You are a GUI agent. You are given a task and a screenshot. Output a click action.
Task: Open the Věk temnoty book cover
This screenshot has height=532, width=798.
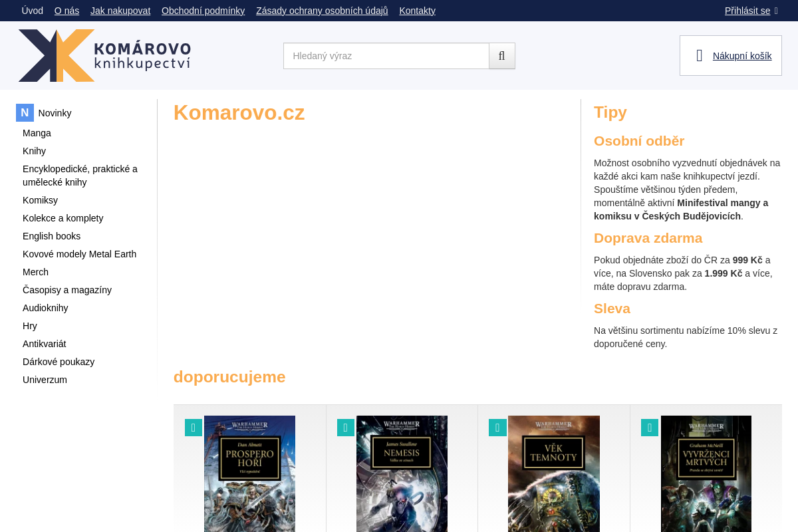tap(554, 473)
